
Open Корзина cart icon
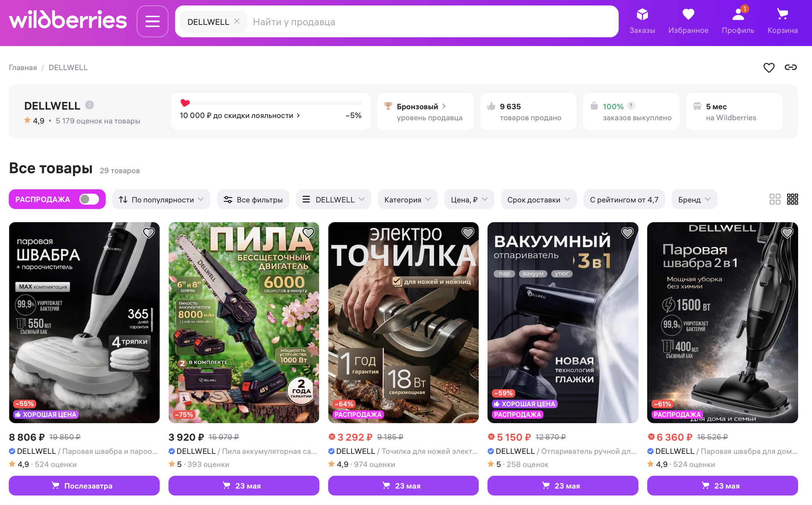[782, 22]
